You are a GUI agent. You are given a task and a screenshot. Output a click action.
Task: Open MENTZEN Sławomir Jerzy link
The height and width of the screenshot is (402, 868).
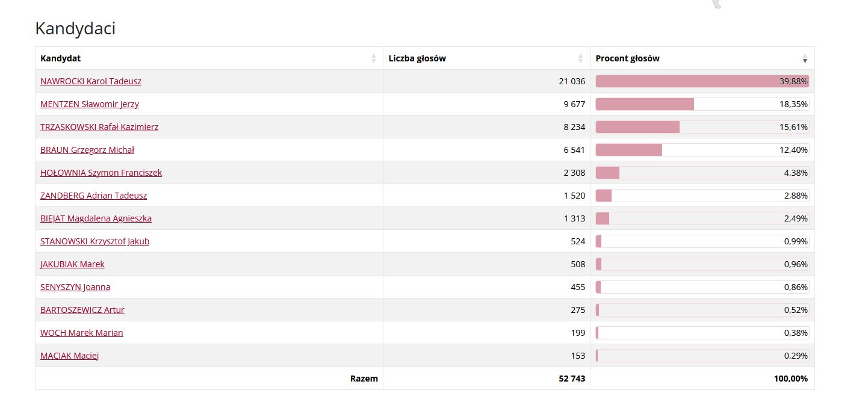pyautogui.click(x=90, y=104)
